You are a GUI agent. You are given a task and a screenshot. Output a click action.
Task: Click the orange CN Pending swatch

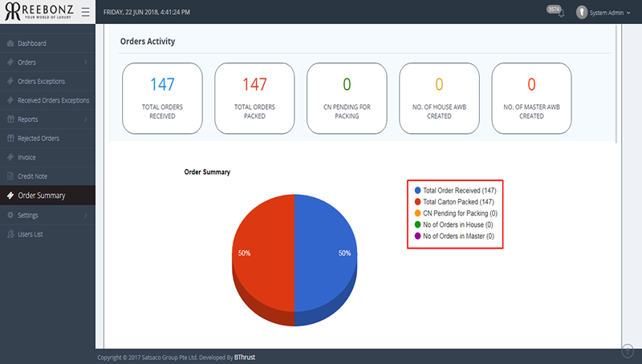click(x=417, y=213)
